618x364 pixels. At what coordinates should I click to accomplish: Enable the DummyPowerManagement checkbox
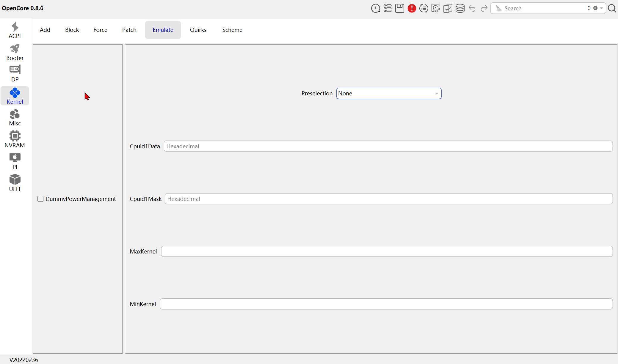pos(40,199)
